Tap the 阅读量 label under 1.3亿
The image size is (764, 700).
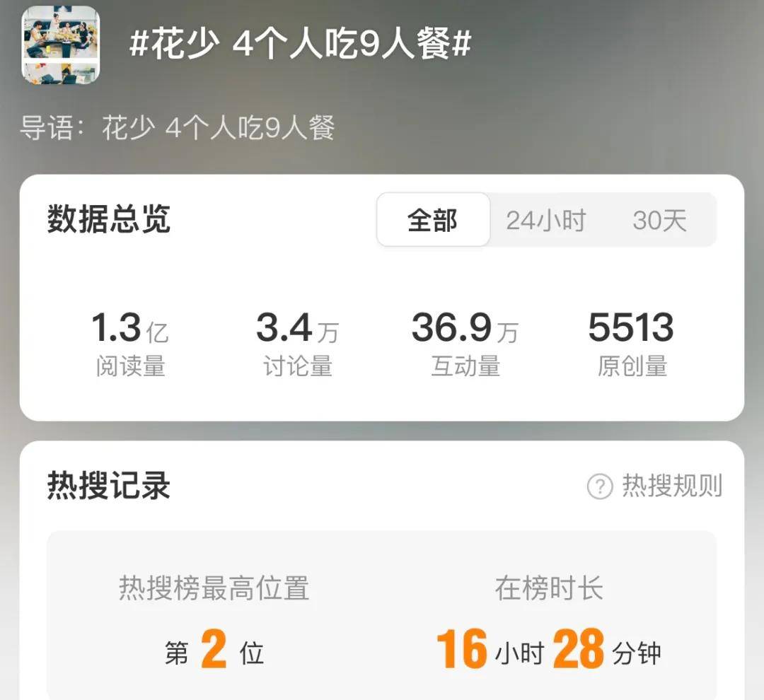tap(131, 366)
